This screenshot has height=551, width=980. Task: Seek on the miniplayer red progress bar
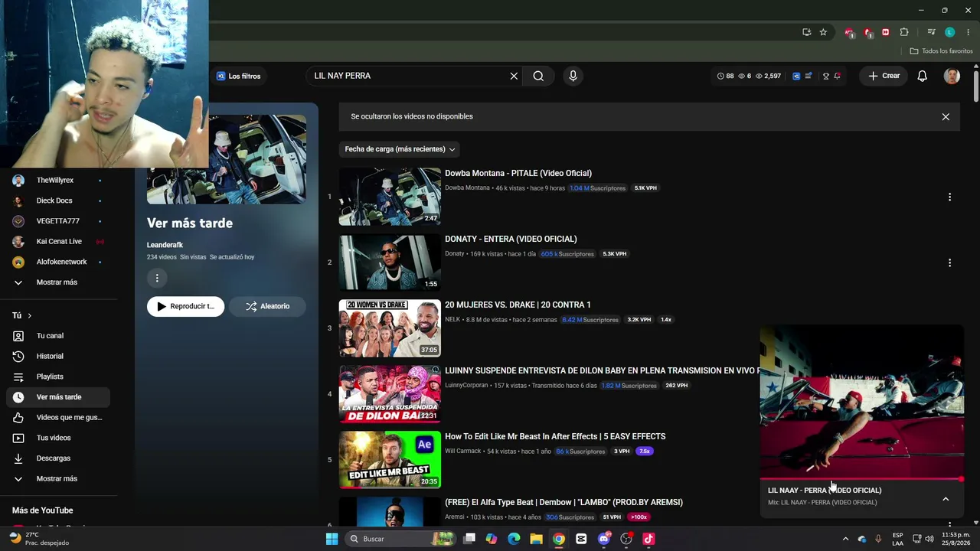861,479
